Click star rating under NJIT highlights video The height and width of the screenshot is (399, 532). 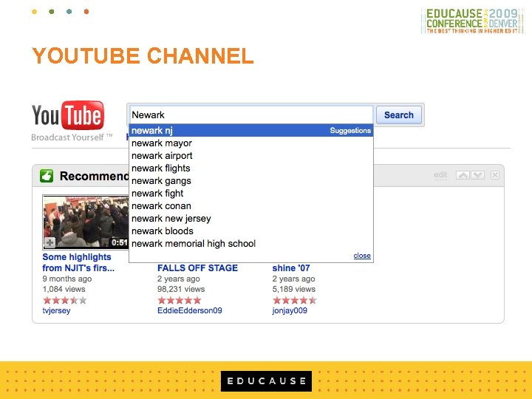point(65,300)
